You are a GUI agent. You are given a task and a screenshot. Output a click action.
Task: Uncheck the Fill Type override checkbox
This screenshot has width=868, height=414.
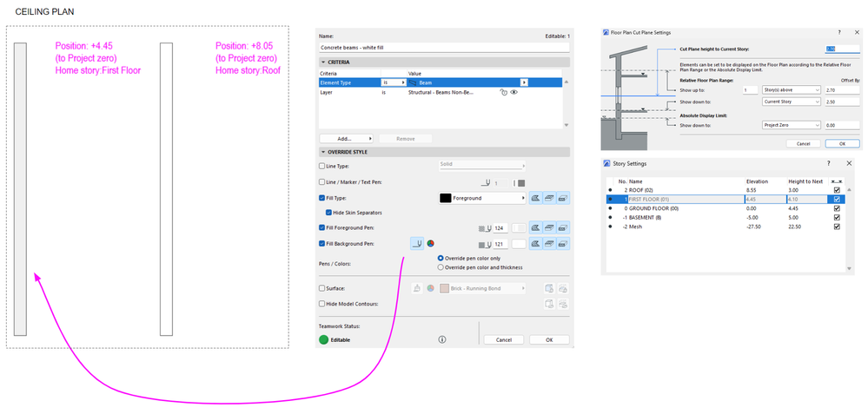click(x=322, y=197)
